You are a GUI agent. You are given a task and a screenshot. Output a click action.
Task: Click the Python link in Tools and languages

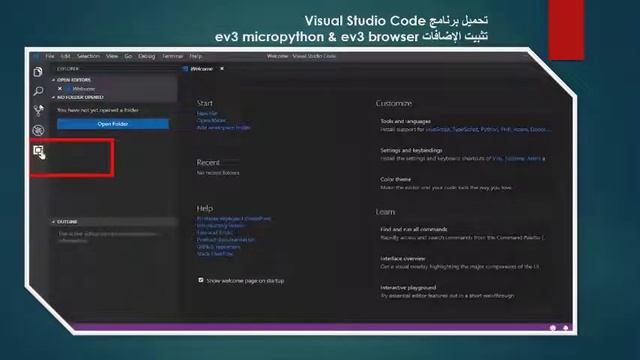click(489, 129)
